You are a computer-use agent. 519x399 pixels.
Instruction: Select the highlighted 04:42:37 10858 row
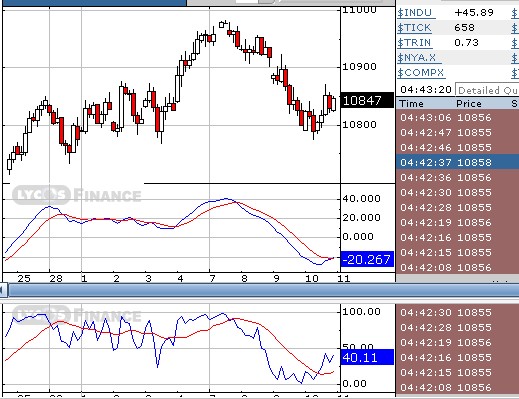(x=457, y=162)
